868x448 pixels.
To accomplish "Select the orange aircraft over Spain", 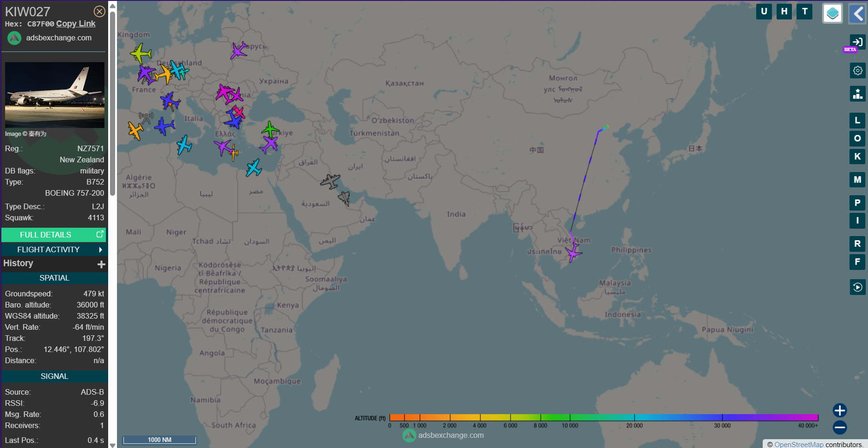I will point(135,130).
